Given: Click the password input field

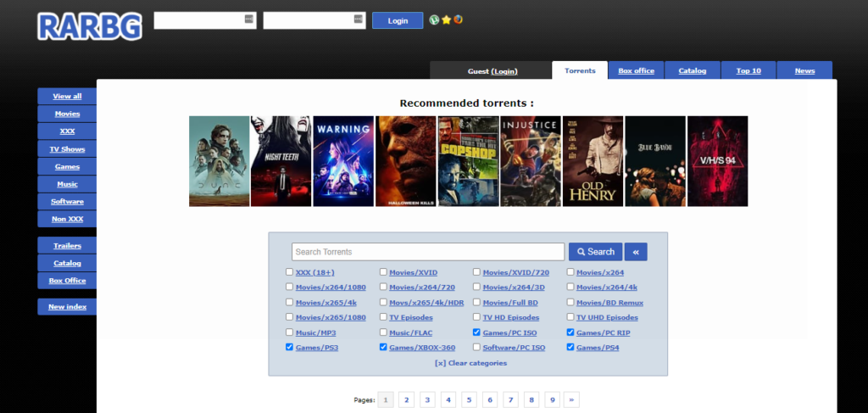Looking at the screenshot, I should (x=314, y=20).
